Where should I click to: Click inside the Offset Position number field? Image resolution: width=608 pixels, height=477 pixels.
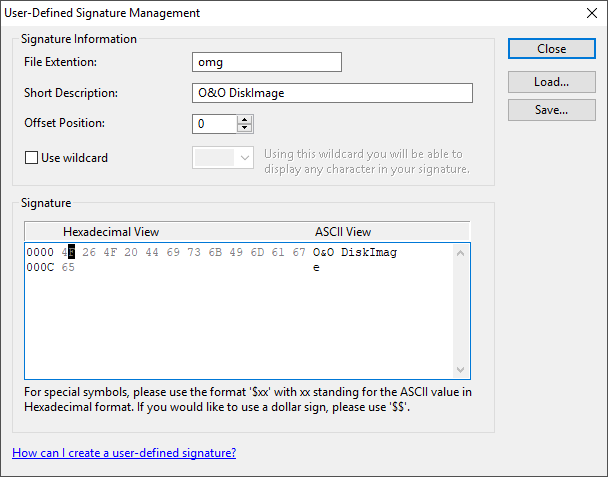214,124
